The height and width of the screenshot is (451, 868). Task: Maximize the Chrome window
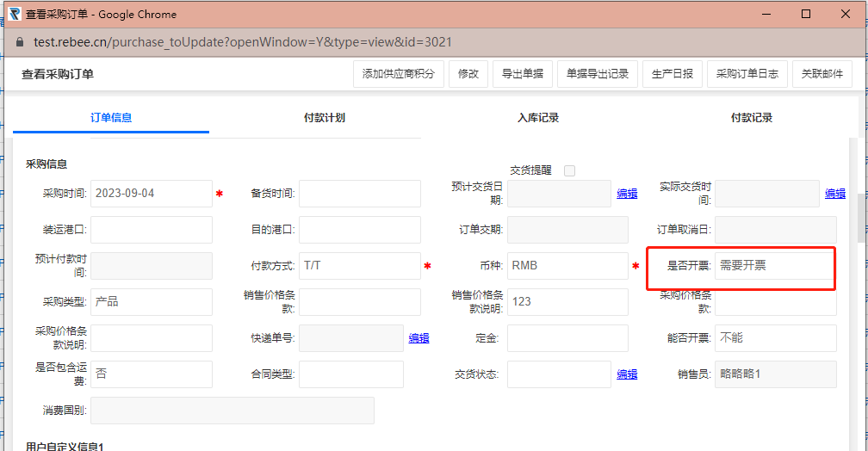(806, 14)
